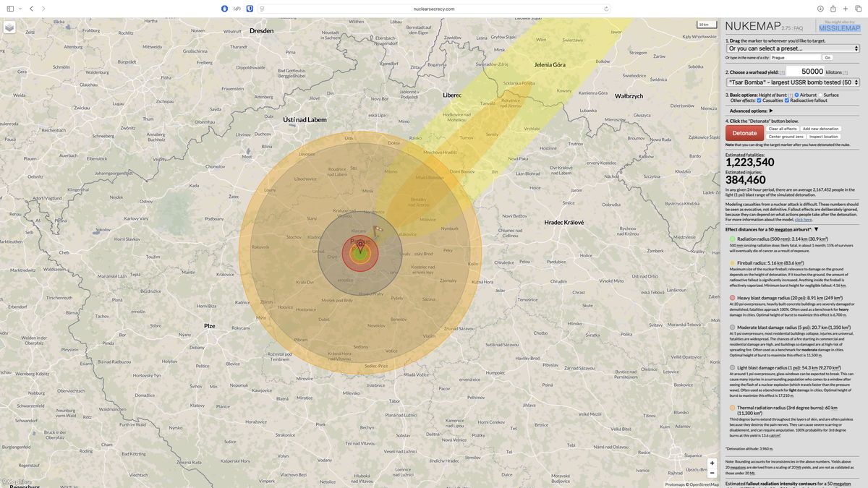Open the sidebar dropdown chevron in Safari
Viewport: 868px width, 488px height.
19,9
